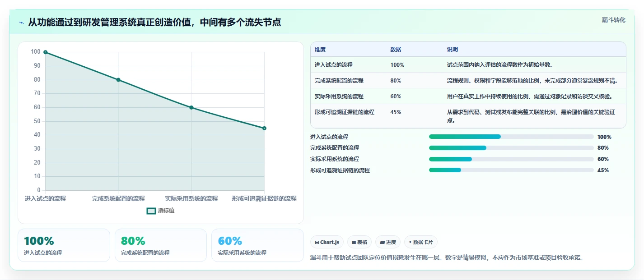Click the description 试点范围内纳入评估的流程数作为初始基数
Screen dimensions: 644x280
click(500, 65)
